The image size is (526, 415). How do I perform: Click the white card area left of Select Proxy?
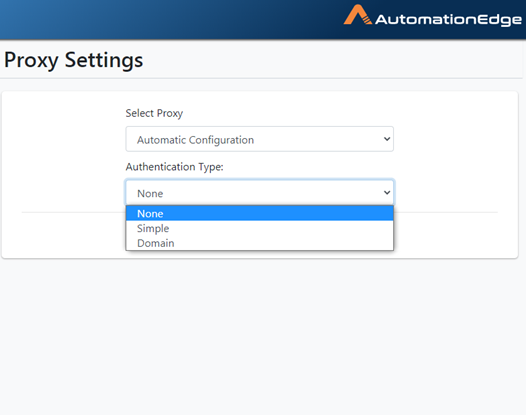tap(64, 151)
